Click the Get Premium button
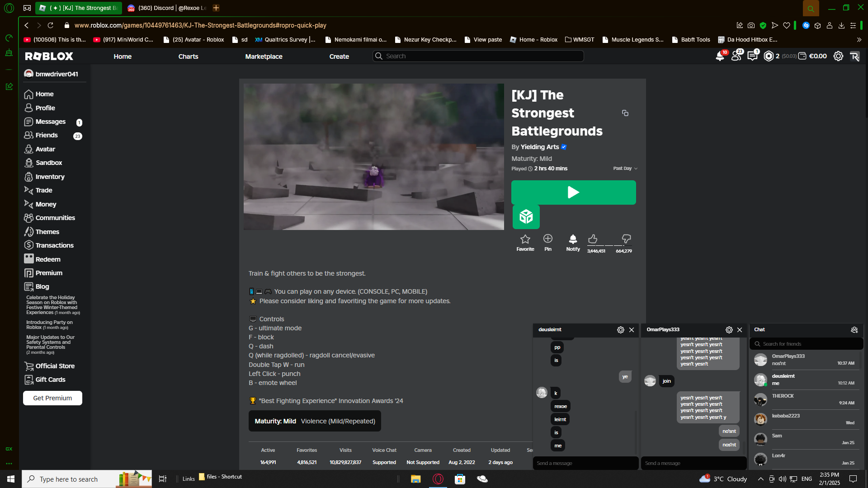Screen dimensions: 868x488 click(52, 398)
